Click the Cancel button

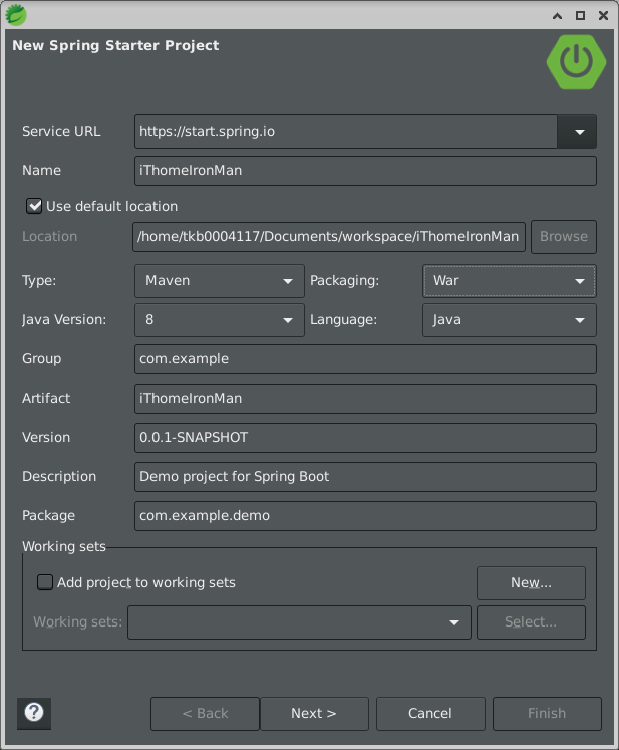[430, 714]
